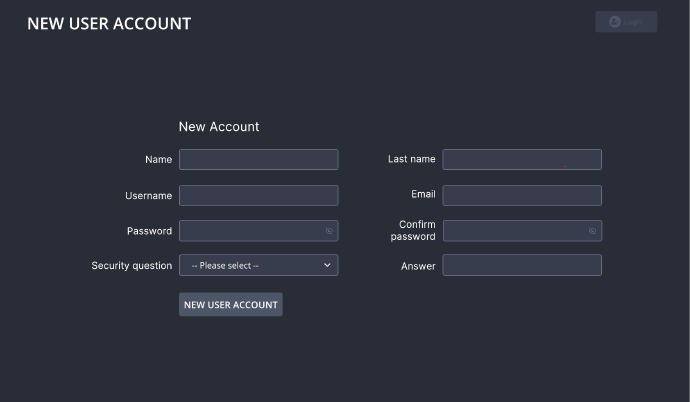Focus the Password input box
The width and height of the screenshot is (690, 402).
coord(250,231)
